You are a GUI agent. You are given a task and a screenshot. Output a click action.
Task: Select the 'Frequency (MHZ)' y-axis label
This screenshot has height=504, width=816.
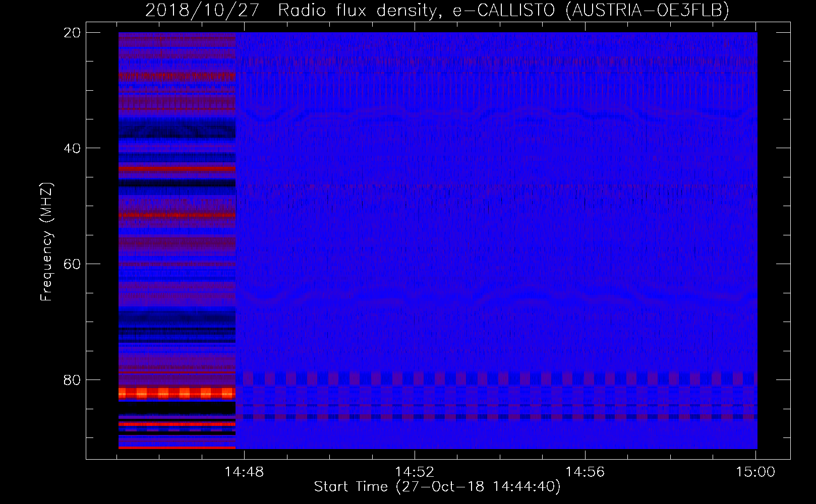pos(46,242)
